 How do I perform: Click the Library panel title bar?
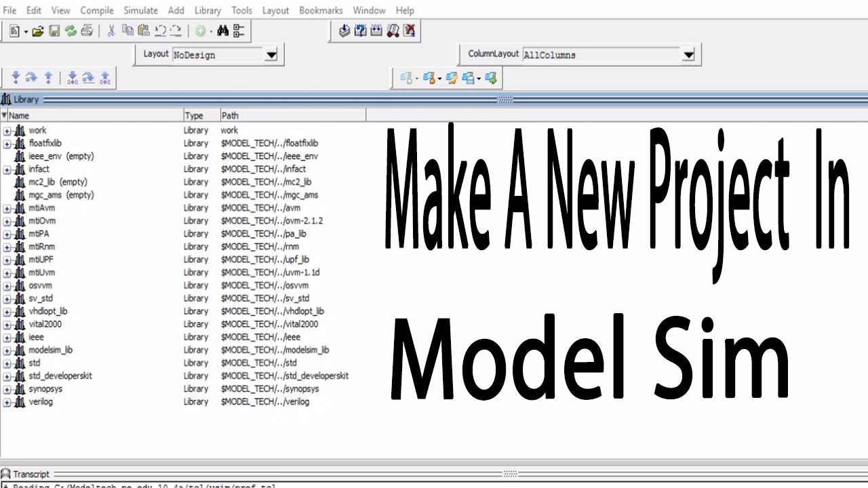[x=434, y=100]
